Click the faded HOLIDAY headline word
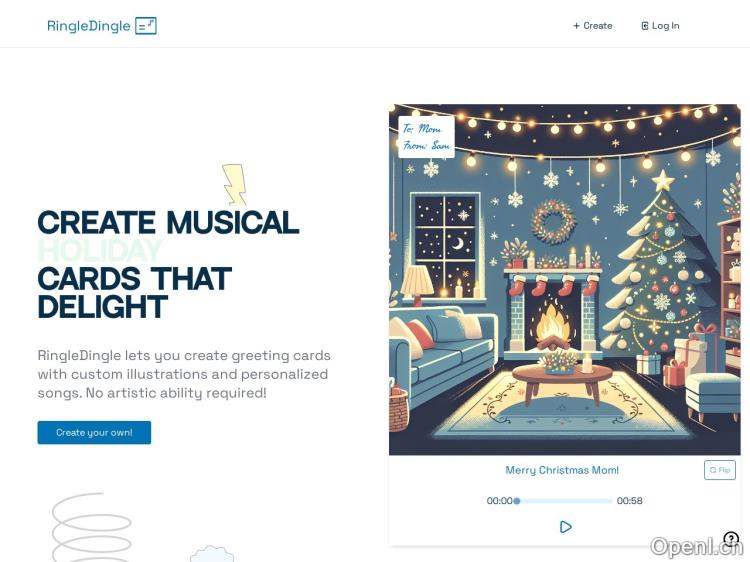Screen dimensions: 750x562 click(x=100, y=250)
